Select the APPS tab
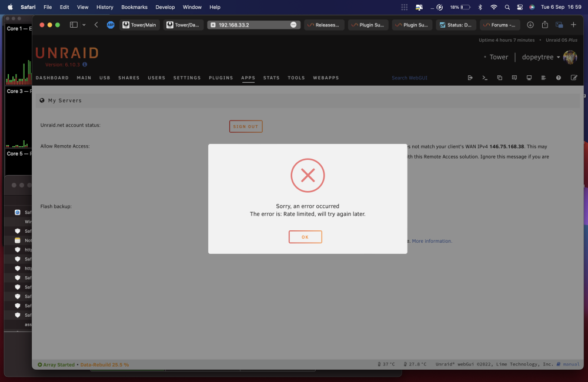Image resolution: width=588 pixels, height=382 pixels. (x=248, y=78)
